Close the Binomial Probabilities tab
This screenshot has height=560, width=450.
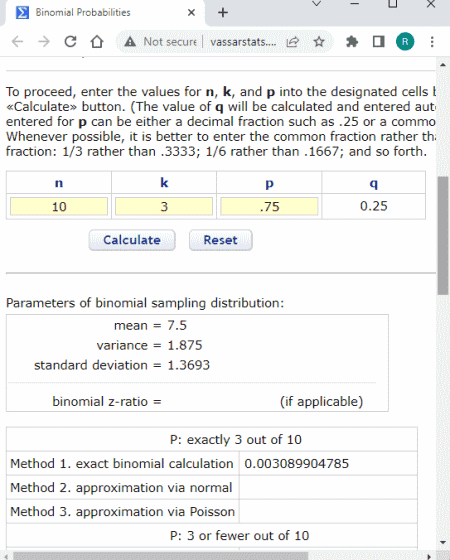(191, 12)
